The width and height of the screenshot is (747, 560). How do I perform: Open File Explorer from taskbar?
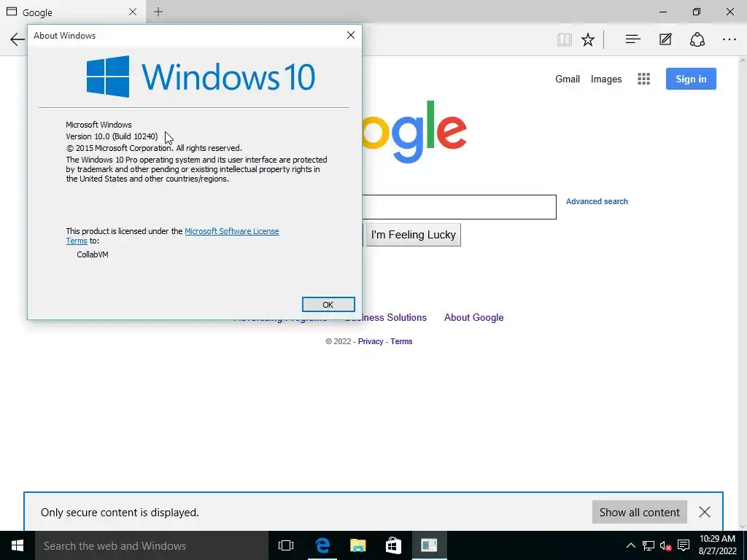pos(357,545)
